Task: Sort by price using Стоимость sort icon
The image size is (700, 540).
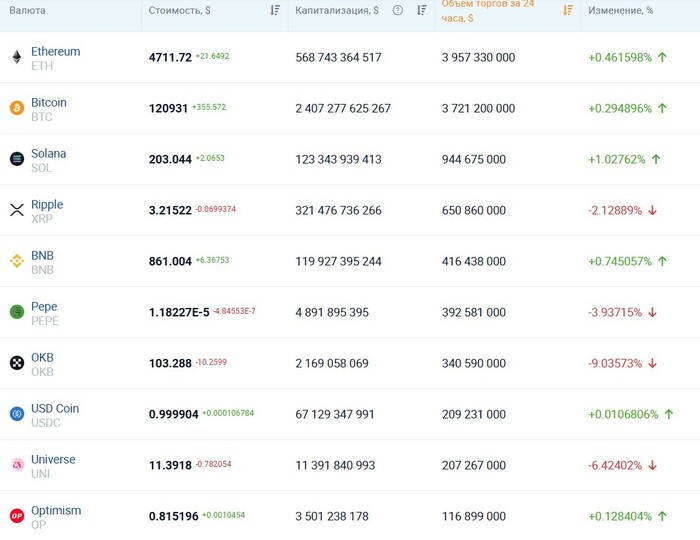Action: coord(275,10)
